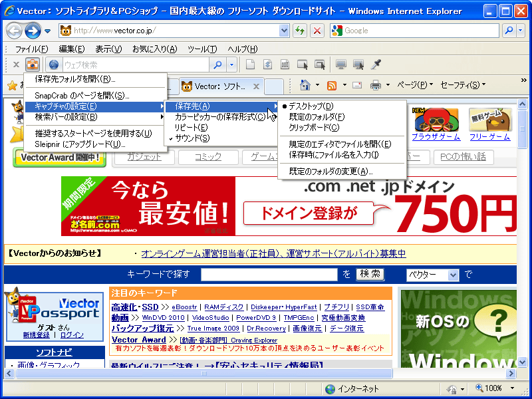
Task: Click the SnapCrab camera icon
Action: click(33, 64)
